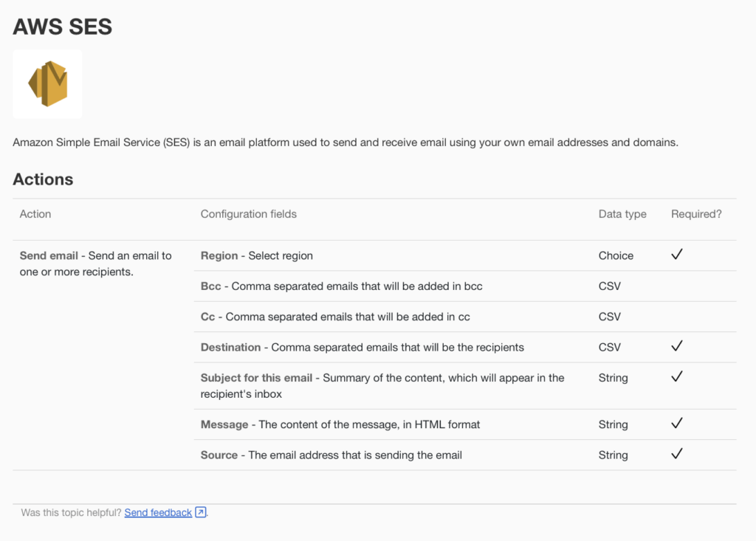Click String data type in Message row
The image size is (756, 541).
(x=613, y=425)
